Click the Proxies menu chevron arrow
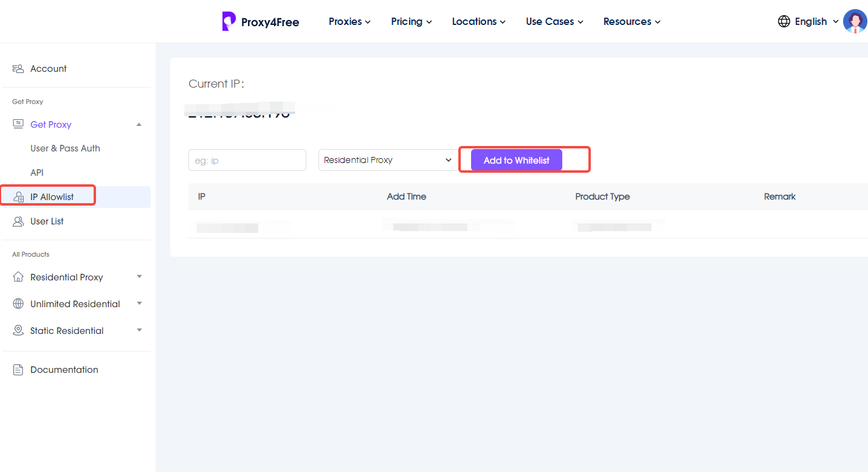 pos(368,22)
